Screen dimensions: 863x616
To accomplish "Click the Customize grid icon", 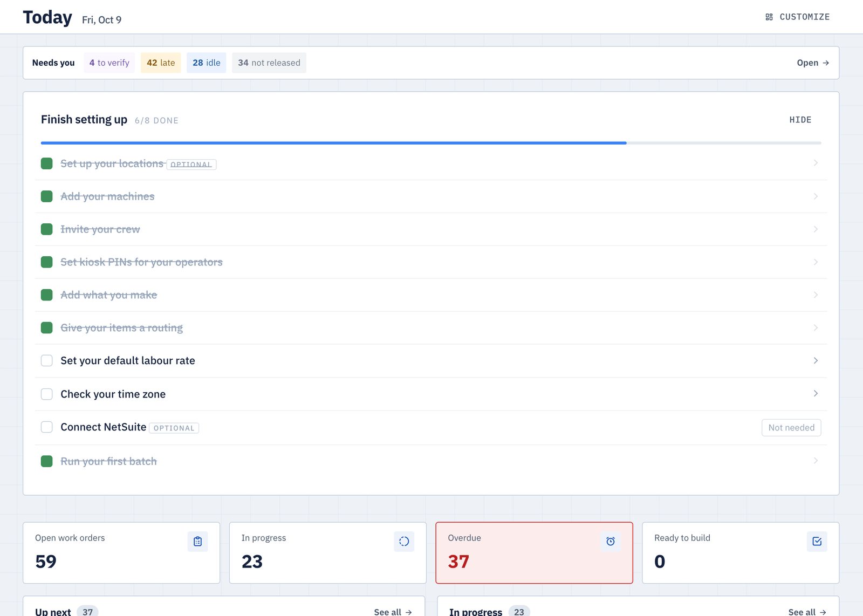I will pos(769,17).
